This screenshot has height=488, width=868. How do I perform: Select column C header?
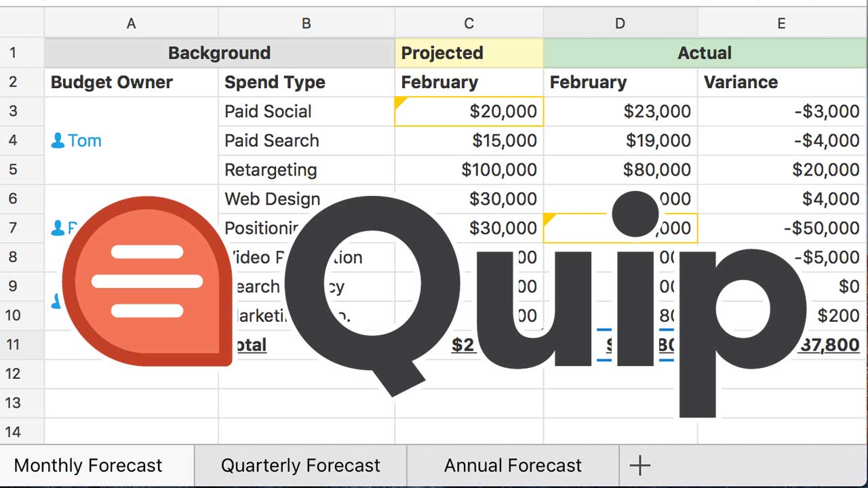pos(469,24)
